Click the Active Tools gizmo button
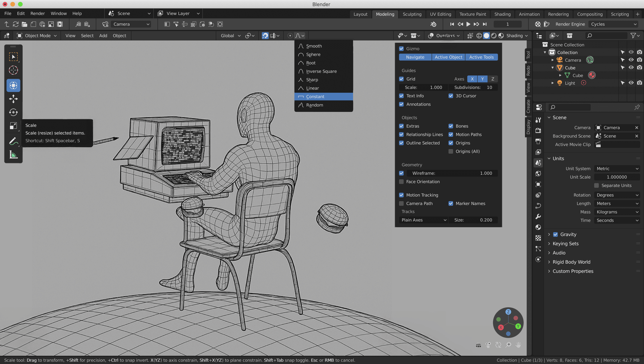Viewport: 644px width, 364px height. (481, 57)
